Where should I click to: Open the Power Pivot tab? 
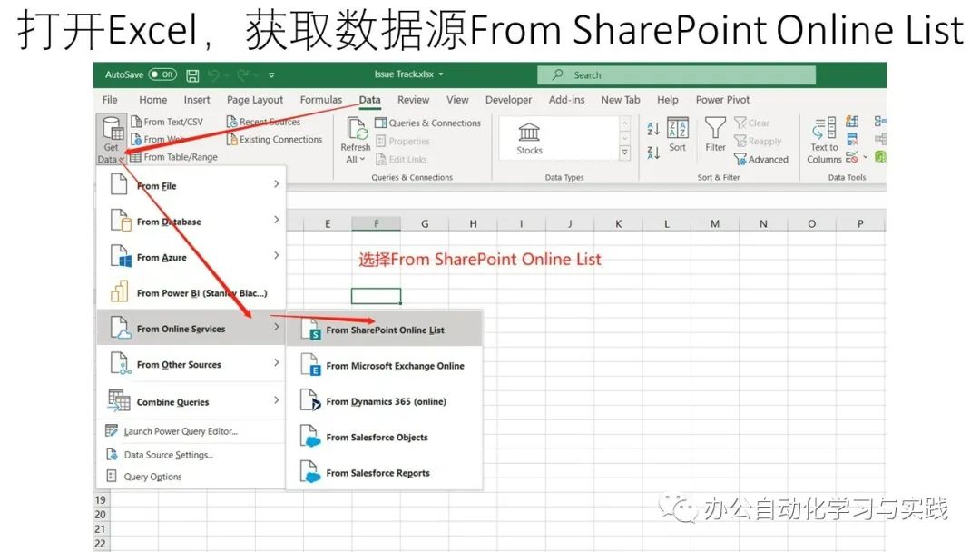point(722,99)
